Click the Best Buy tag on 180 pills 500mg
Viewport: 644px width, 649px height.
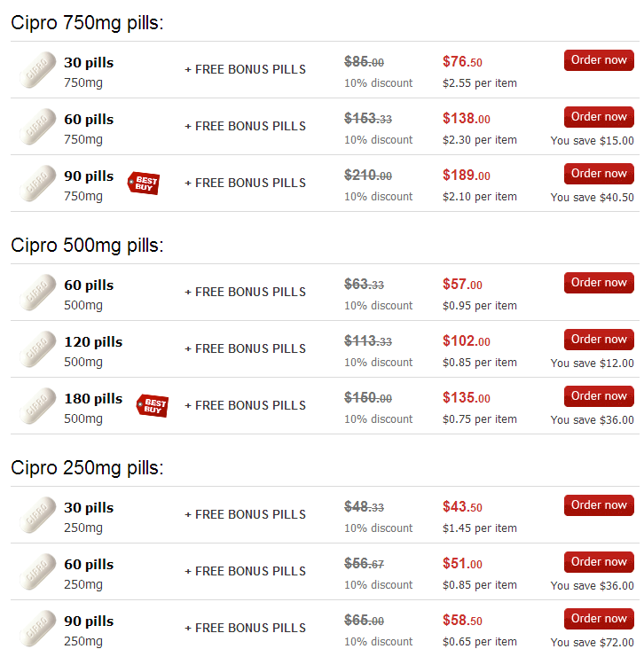coord(153,405)
